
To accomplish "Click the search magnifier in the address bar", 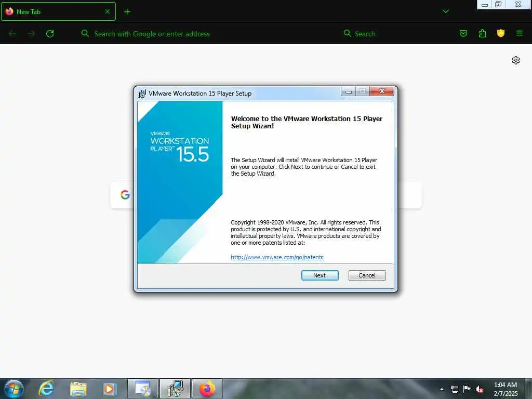I will coord(85,33).
